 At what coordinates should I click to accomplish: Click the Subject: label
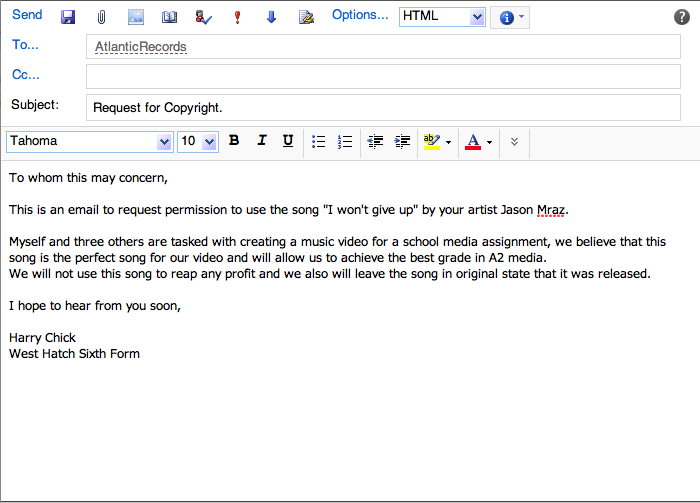point(35,104)
